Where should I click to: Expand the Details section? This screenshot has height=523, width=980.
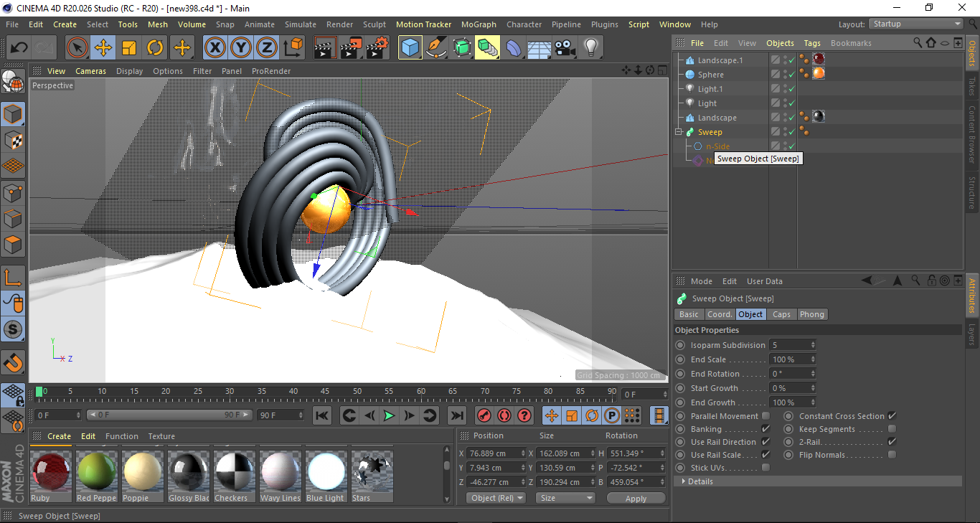pyautogui.click(x=818, y=481)
